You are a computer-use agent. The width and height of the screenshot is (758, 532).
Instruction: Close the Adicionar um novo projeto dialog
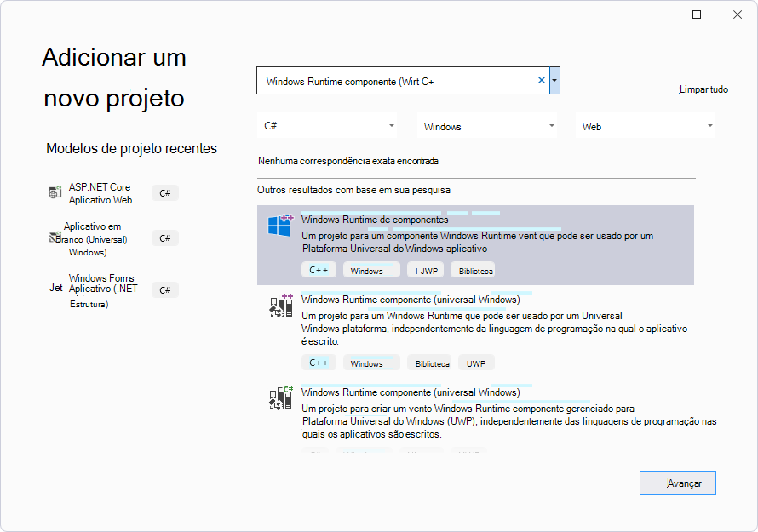pos(738,14)
